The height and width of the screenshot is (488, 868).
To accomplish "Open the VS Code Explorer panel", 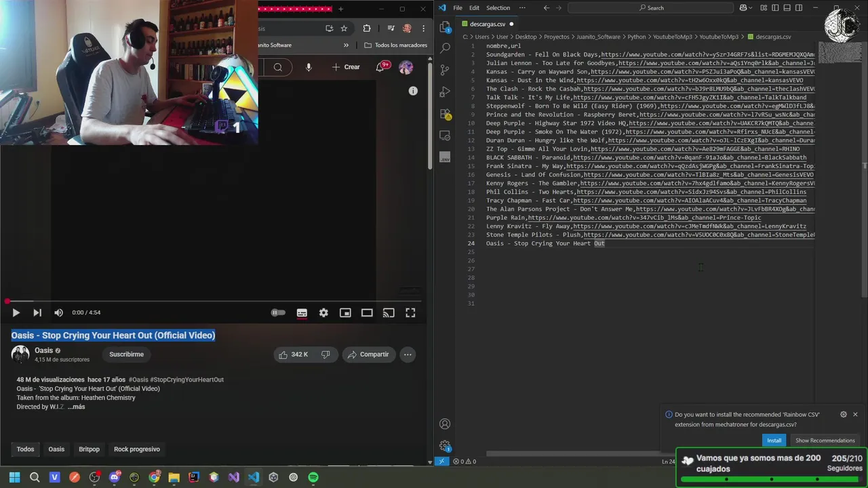I will pos(445,27).
